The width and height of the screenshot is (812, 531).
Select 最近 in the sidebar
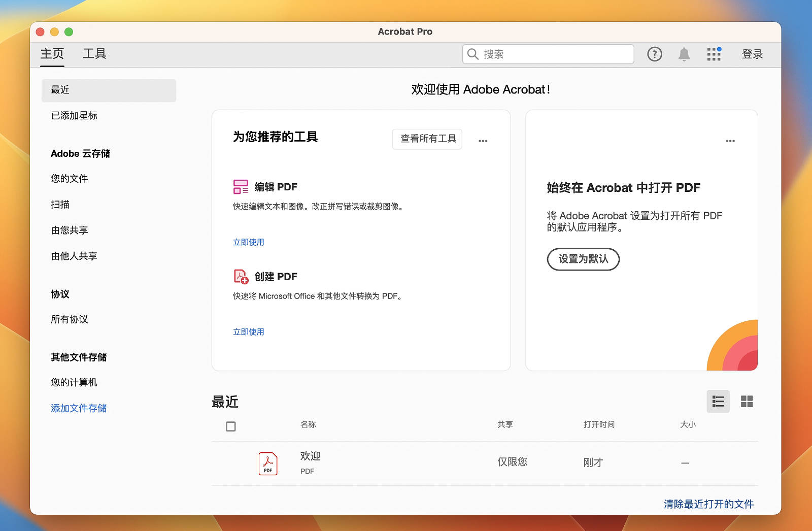pos(109,90)
